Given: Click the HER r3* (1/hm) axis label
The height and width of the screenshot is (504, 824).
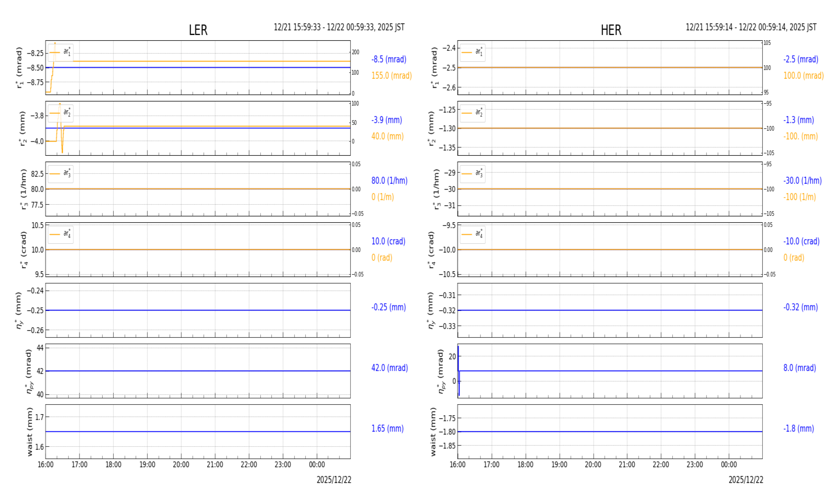Looking at the screenshot, I should click(x=435, y=189).
